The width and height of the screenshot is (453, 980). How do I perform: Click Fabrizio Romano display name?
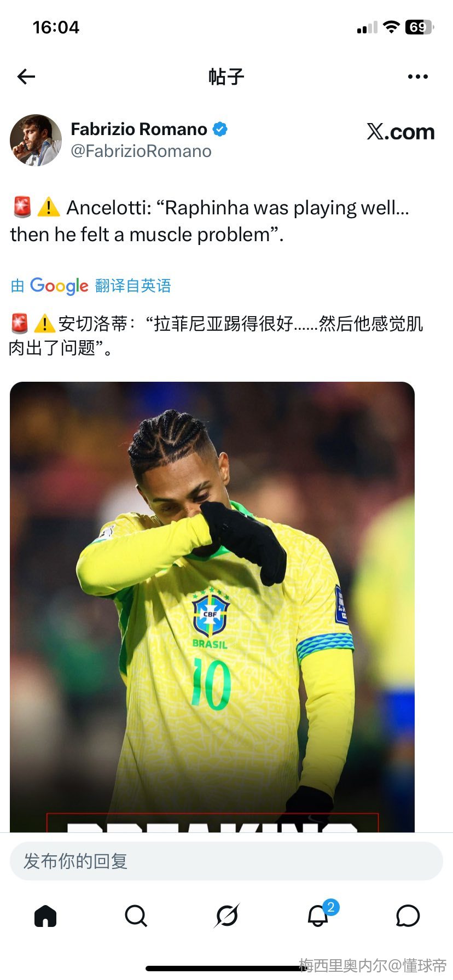139,129
